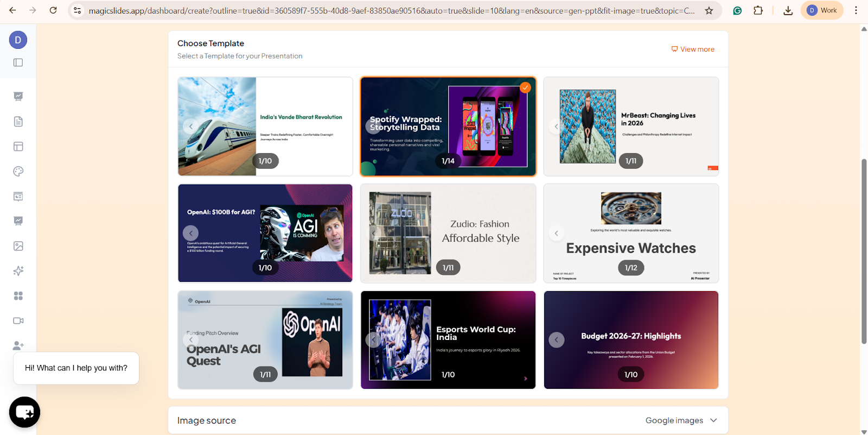
Task: Open the AI sparkle icon in the sidebar
Action: pos(18,271)
